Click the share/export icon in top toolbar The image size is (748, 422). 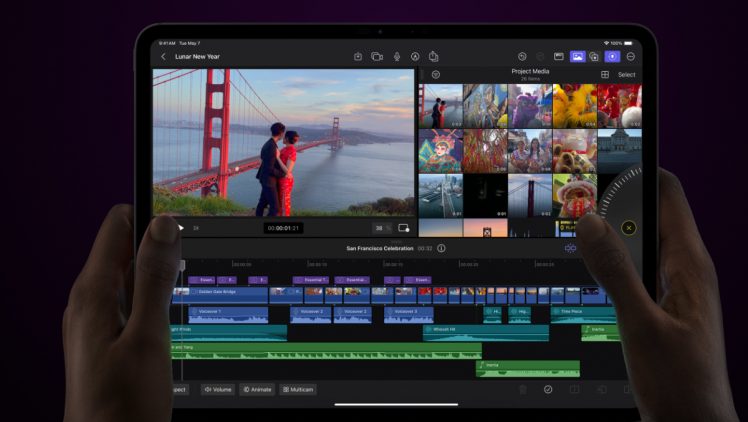434,57
